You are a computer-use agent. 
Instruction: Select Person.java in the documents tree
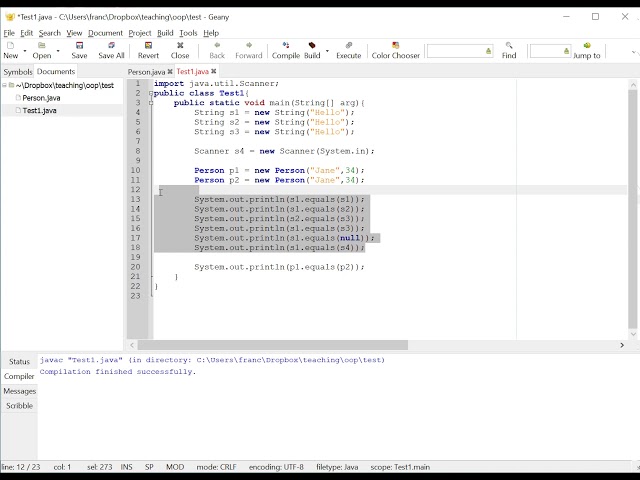tap(41, 98)
